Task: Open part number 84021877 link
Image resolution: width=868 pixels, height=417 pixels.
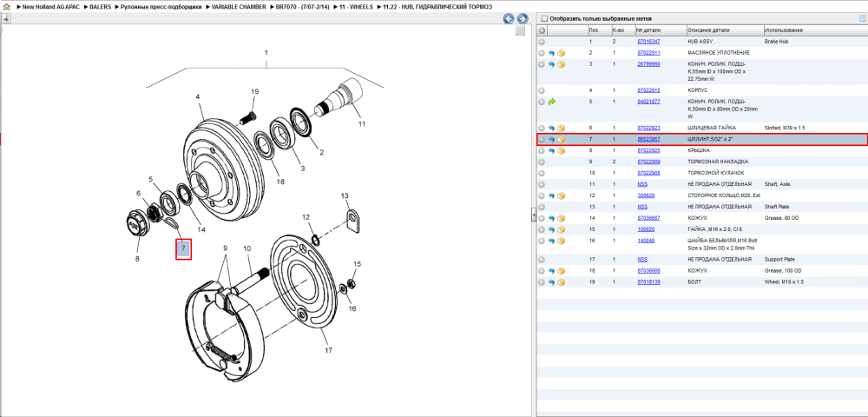Action: click(x=648, y=102)
